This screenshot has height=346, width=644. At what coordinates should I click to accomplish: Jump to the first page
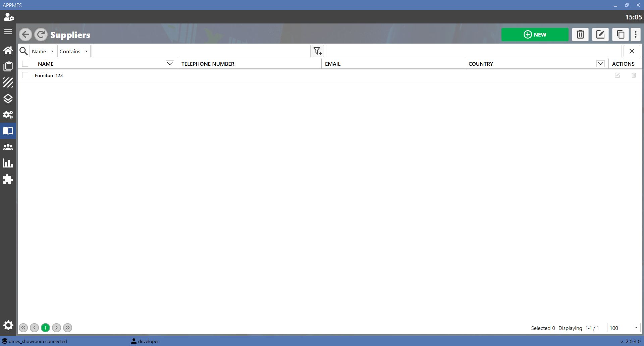[23, 328]
